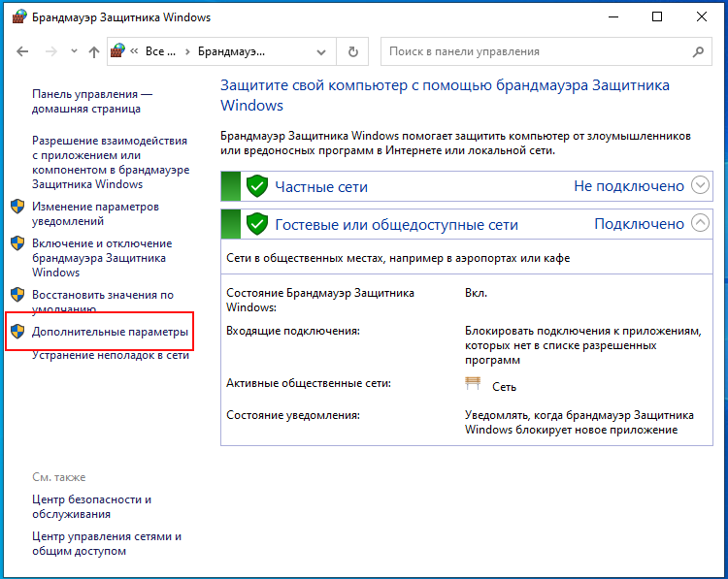The image size is (728, 579).
Task: Click the 'Сеть' active network name
Action: pos(504,387)
